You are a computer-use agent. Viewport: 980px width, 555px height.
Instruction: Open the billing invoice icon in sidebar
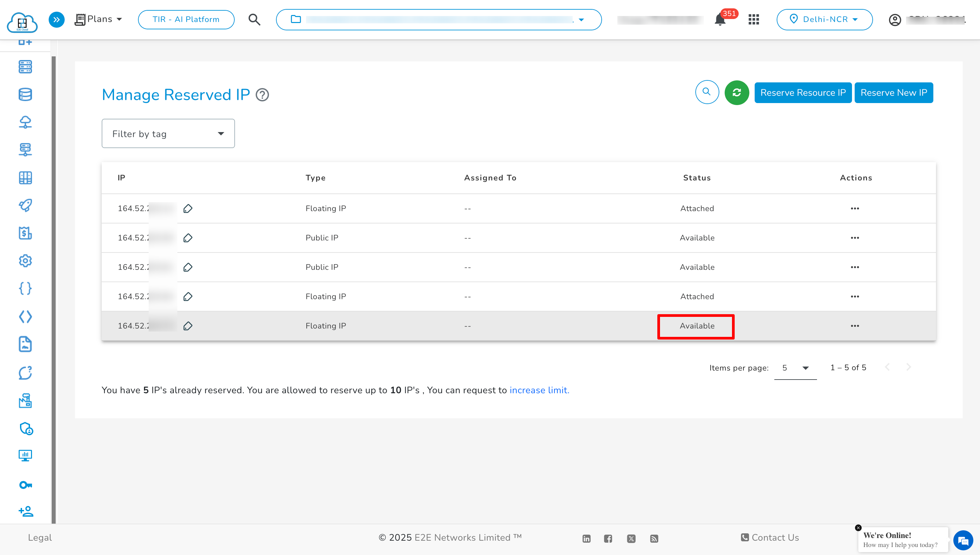click(25, 233)
